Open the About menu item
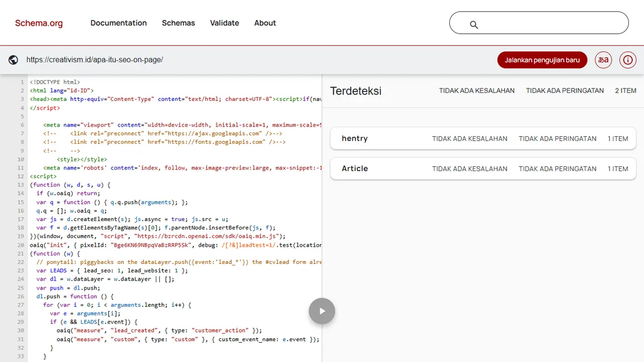644x362 pixels. [x=265, y=23]
